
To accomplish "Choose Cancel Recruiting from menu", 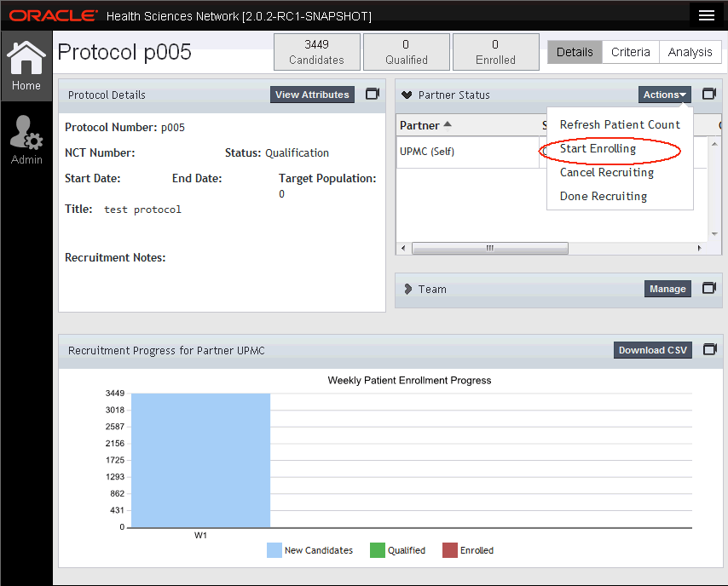I will tap(620, 173).
